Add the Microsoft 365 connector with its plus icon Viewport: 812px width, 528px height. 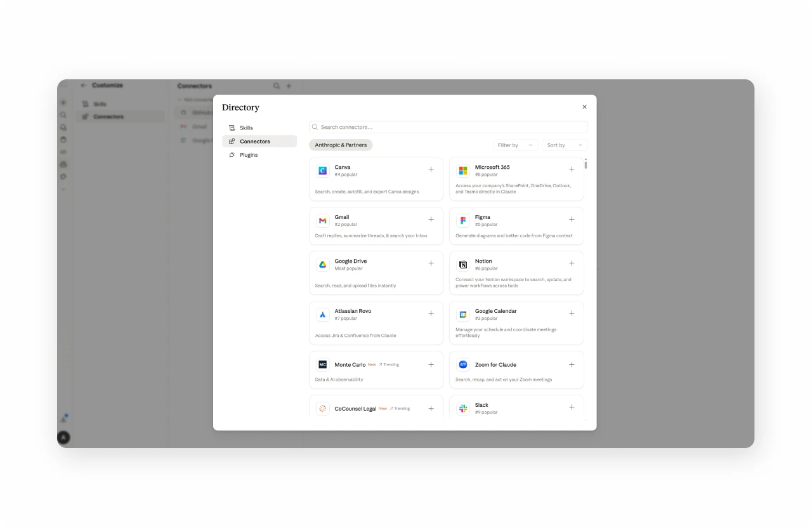(572, 169)
